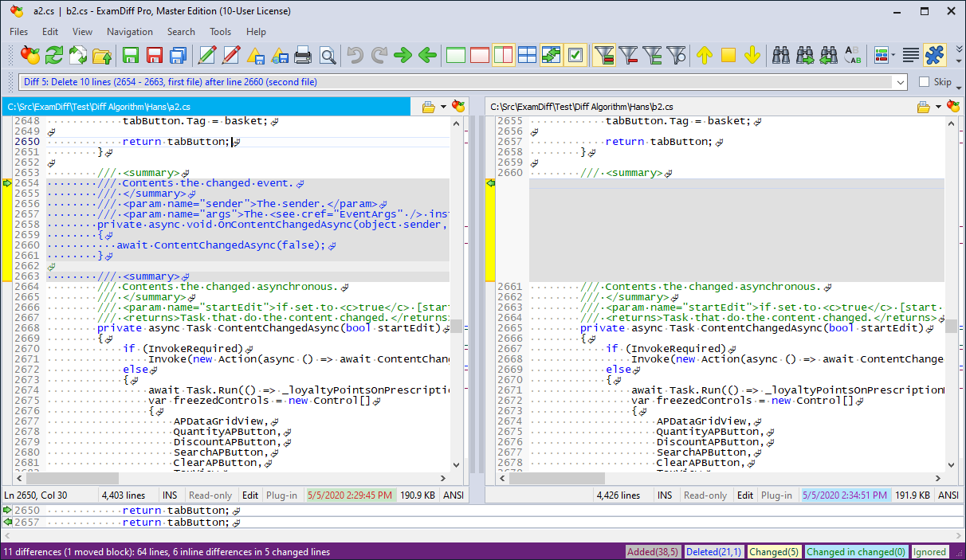966x560 pixels.
Task: Click the Compare (apple and lemon) toolbar icon
Action: tap(29, 55)
